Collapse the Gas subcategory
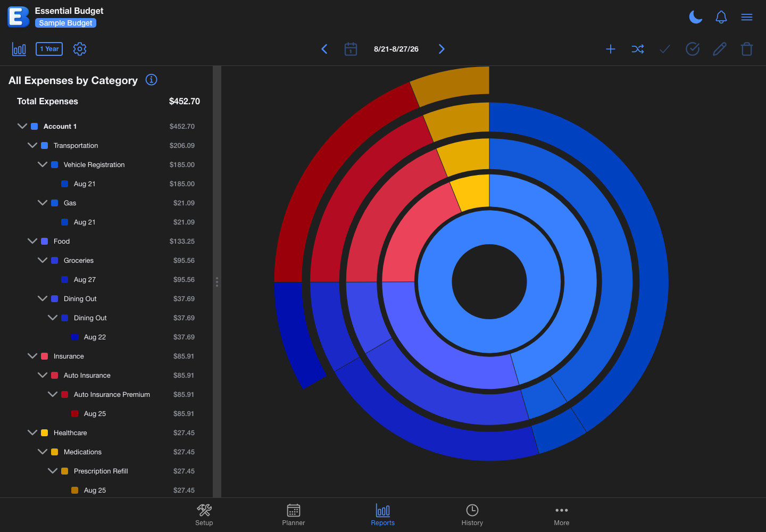The image size is (766, 532). [x=43, y=203]
